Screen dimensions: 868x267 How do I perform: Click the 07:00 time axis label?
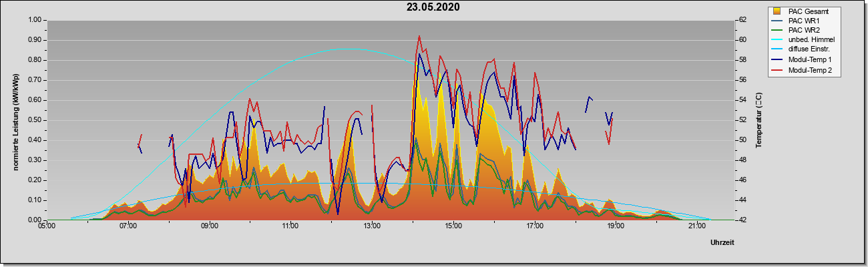click(128, 227)
